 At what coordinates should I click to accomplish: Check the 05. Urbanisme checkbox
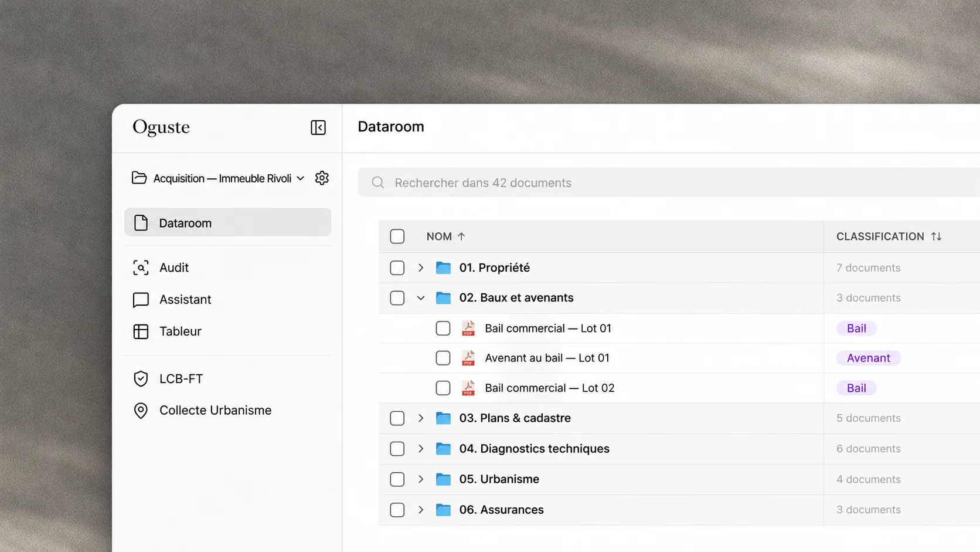[x=397, y=479]
